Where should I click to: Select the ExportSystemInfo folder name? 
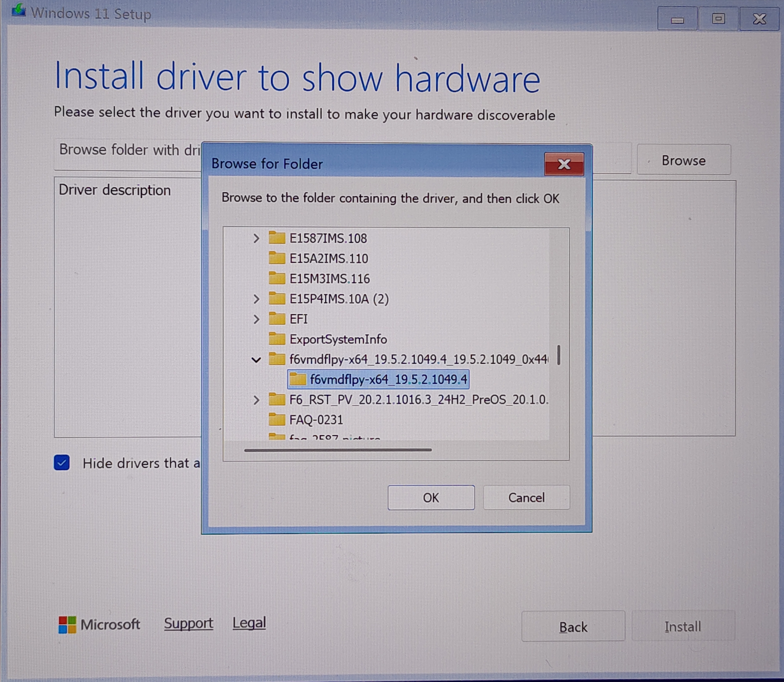[338, 339]
